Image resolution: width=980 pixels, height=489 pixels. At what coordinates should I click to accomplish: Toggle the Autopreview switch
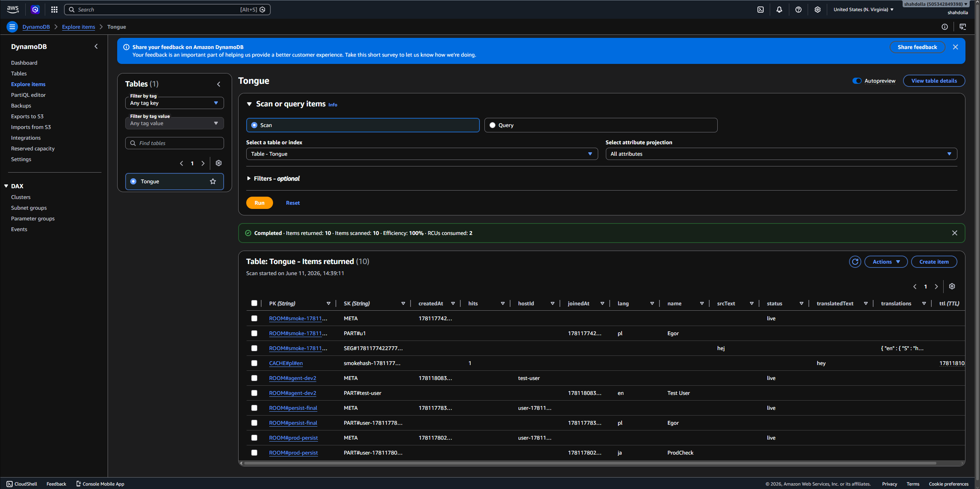click(x=857, y=81)
